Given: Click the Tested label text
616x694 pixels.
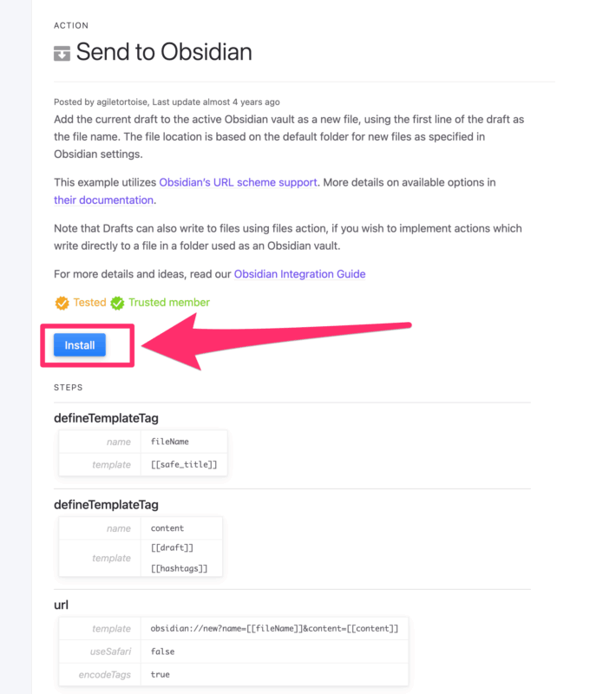Looking at the screenshot, I should point(90,302).
